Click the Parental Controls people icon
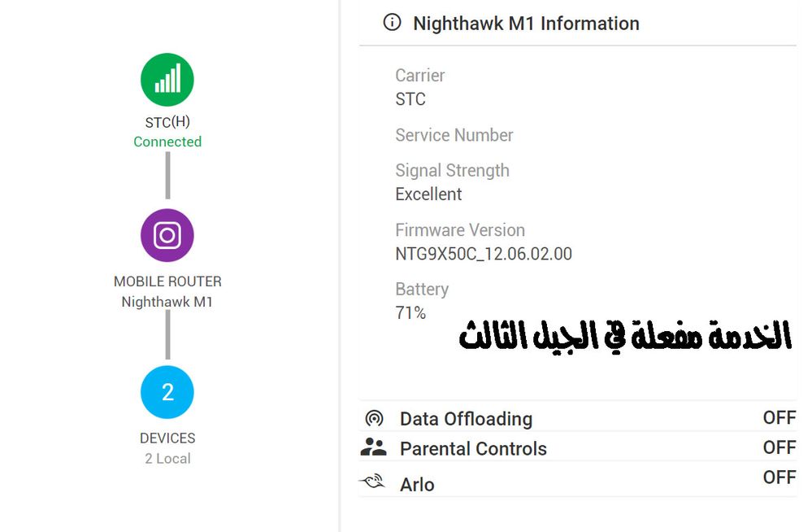 pyautogui.click(x=374, y=447)
